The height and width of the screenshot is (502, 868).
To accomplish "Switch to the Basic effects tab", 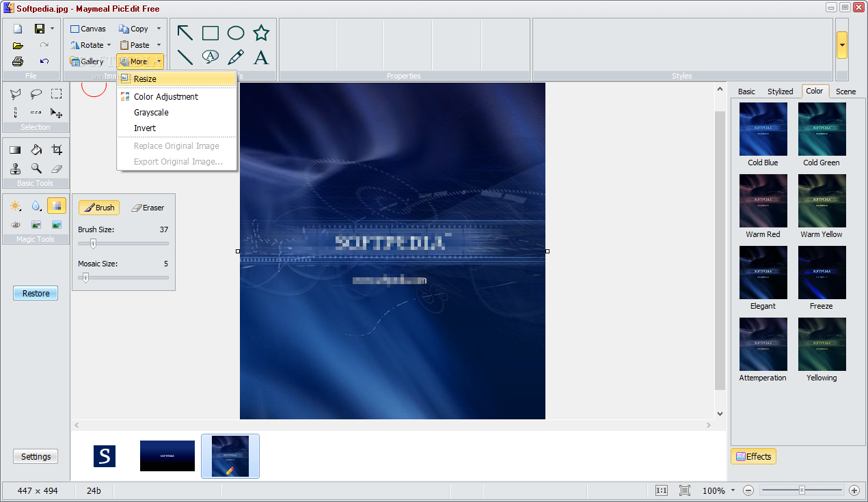I will (746, 92).
